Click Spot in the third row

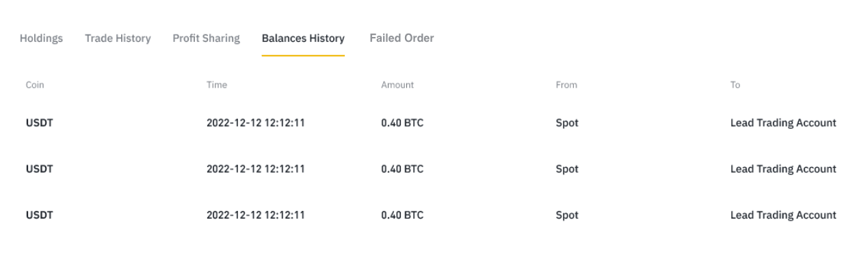[x=567, y=215]
